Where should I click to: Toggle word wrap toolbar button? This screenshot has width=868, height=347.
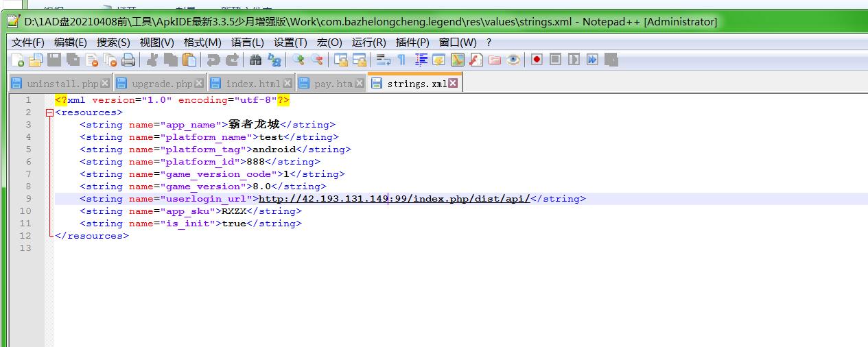pos(383,60)
